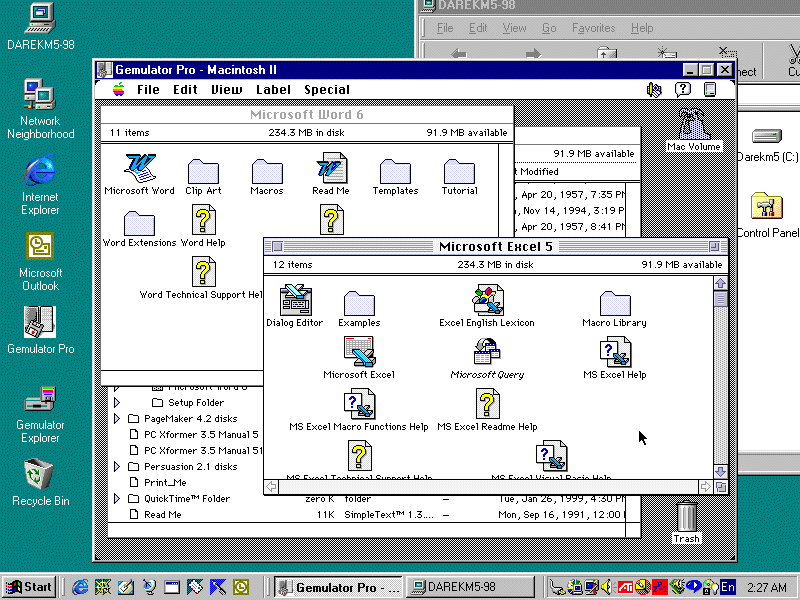Open the Macros folder in Word 6 window
800x600 pixels.
(267, 171)
